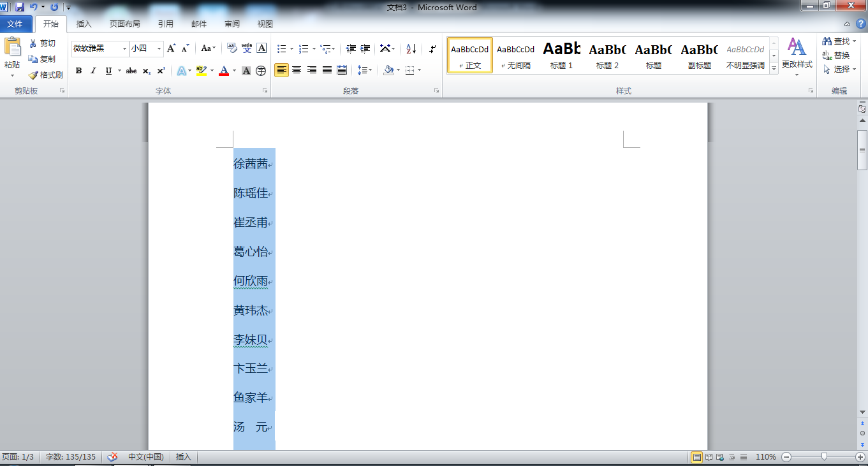
Task: Click the Grow Font icon
Action: tap(171, 48)
